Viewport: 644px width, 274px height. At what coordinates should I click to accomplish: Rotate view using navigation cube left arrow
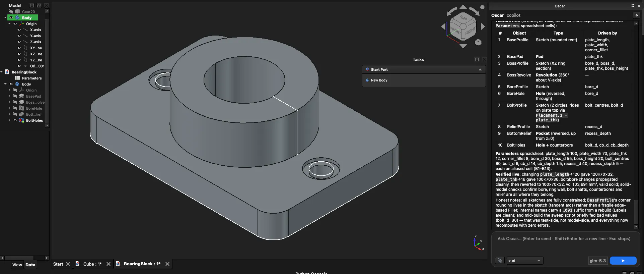point(444,26)
